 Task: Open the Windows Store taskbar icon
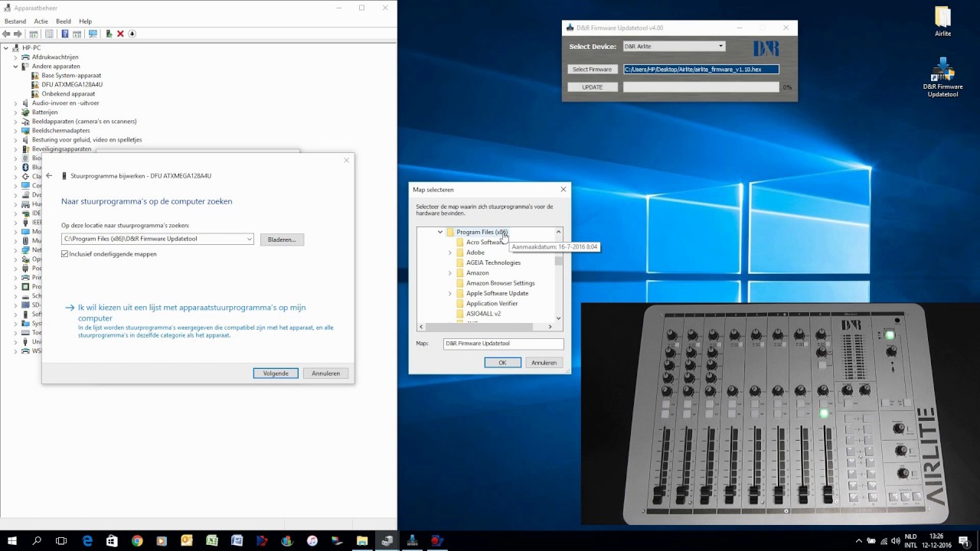coord(112,541)
